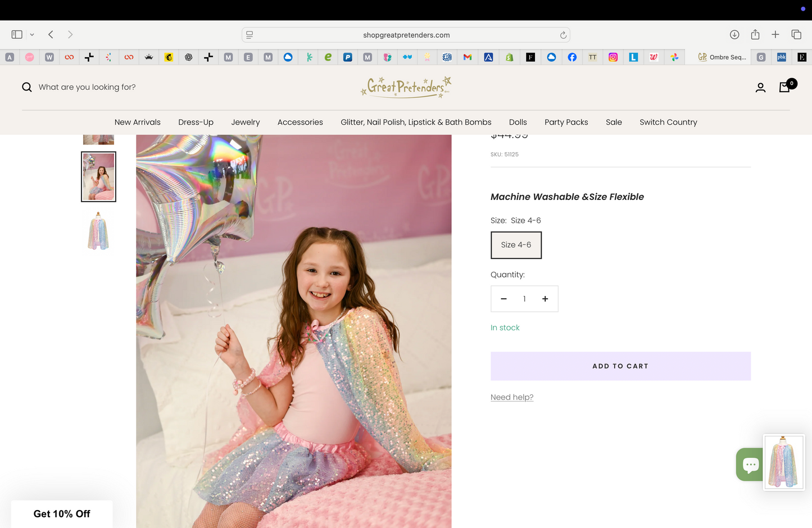Open the Facebook bookmark favicon

point(572,57)
